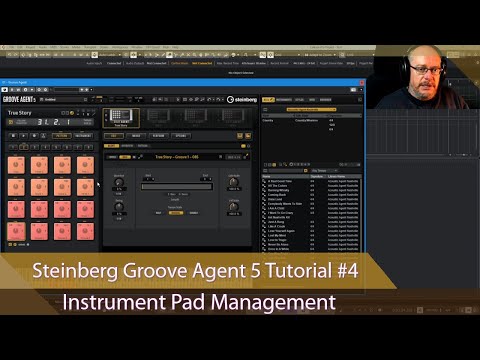Click the arrow icon left of pattern name
The width and height of the screenshot is (480, 360).
click(x=140, y=157)
